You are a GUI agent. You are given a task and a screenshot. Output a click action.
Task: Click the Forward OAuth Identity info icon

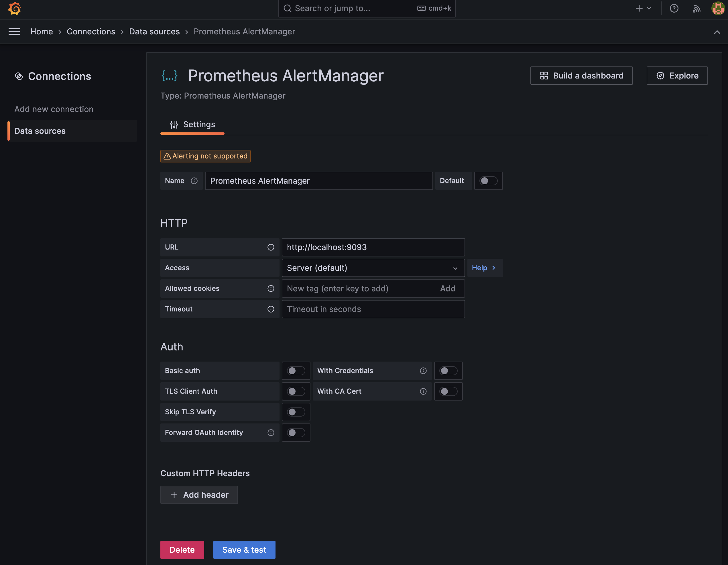tap(271, 433)
